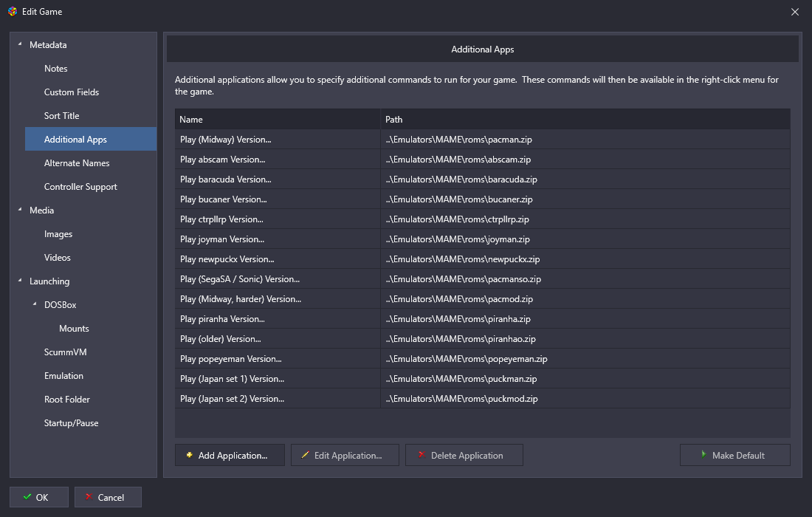Select the 'Play baracuda Version...' row
The image size is (812, 517).
click(483, 179)
